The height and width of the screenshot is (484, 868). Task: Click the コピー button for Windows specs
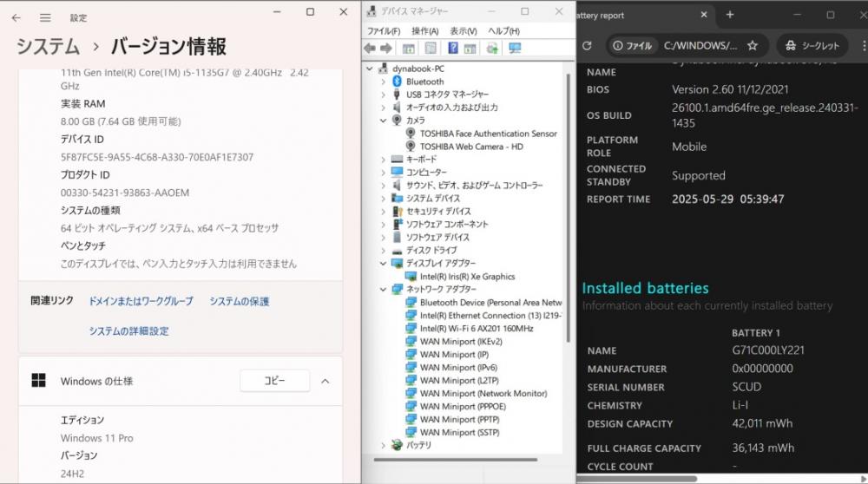(274, 381)
